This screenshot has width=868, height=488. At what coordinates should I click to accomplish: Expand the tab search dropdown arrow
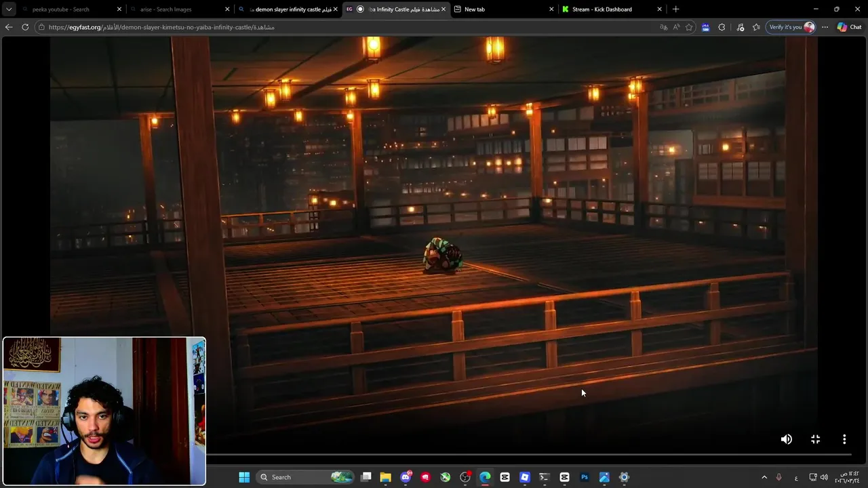tap(9, 9)
